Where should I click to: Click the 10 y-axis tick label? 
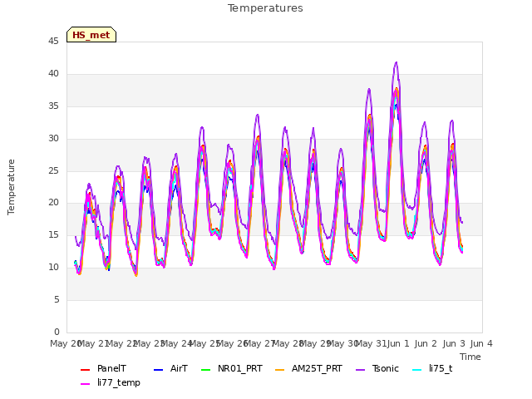[53, 268]
